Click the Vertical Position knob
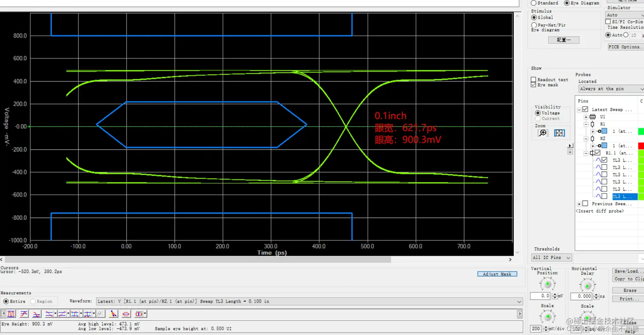This screenshot has height=335, width=644. click(547, 284)
